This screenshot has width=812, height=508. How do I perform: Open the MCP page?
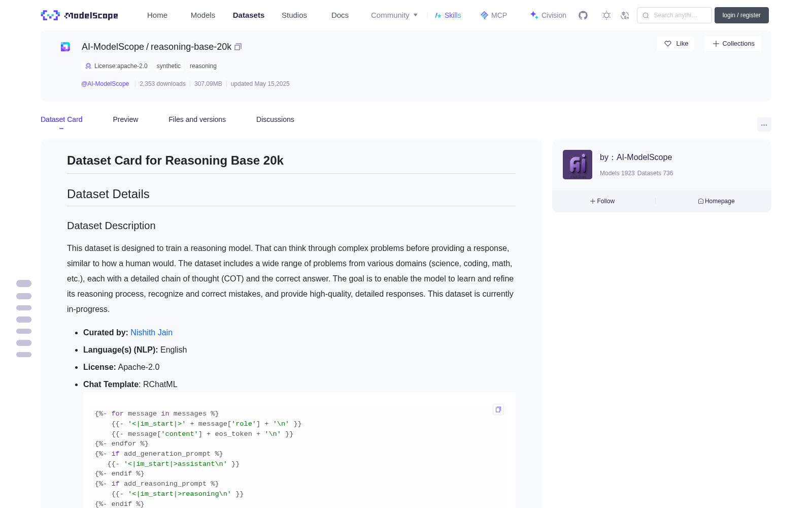494,15
